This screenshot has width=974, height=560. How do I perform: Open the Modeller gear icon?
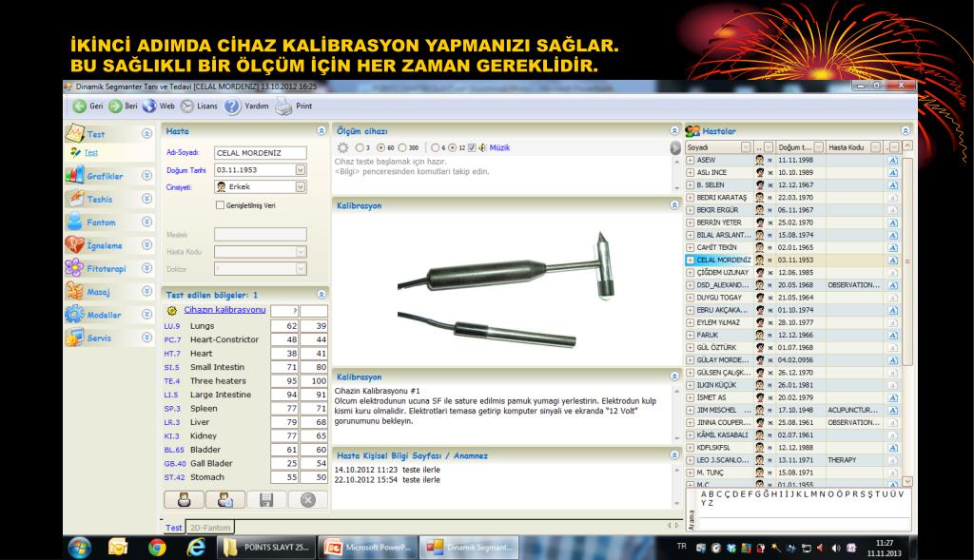[74, 314]
